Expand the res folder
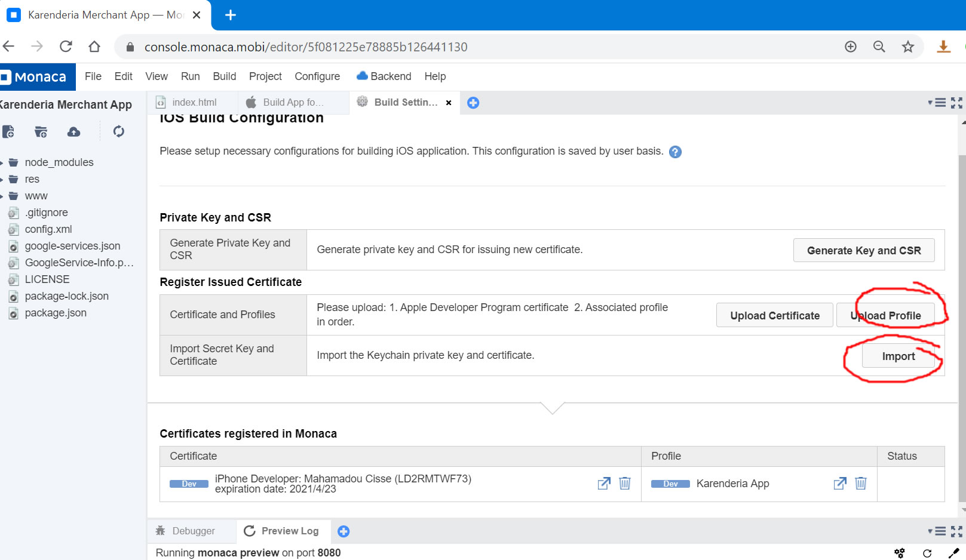966x560 pixels. coord(2,179)
